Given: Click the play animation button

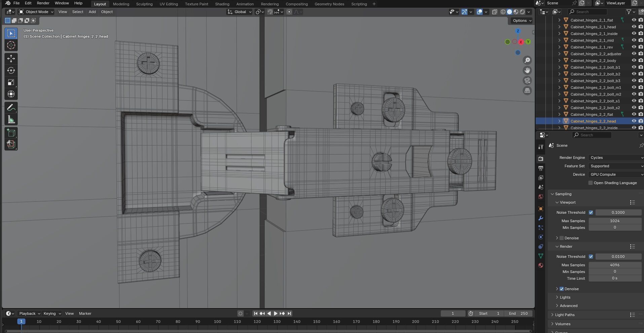Looking at the screenshot, I should point(275,313).
